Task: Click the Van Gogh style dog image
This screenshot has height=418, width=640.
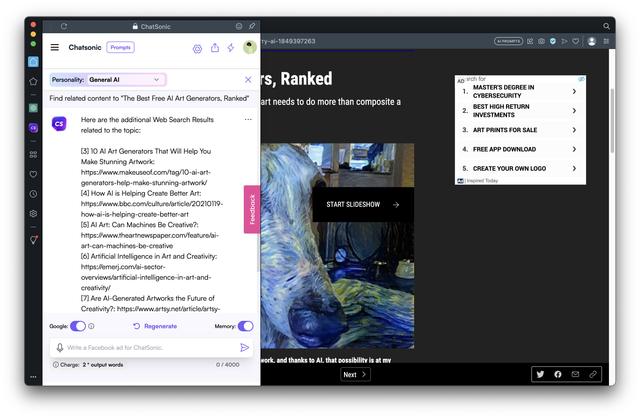Action: (x=337, y=246)
